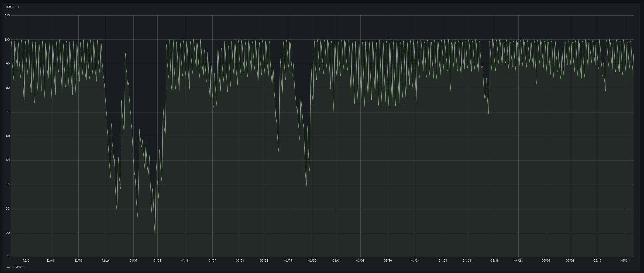Click the green BatSOC legend color swatch
The image size is (644, 273).
pyautogui.click(x=9, y=267)
